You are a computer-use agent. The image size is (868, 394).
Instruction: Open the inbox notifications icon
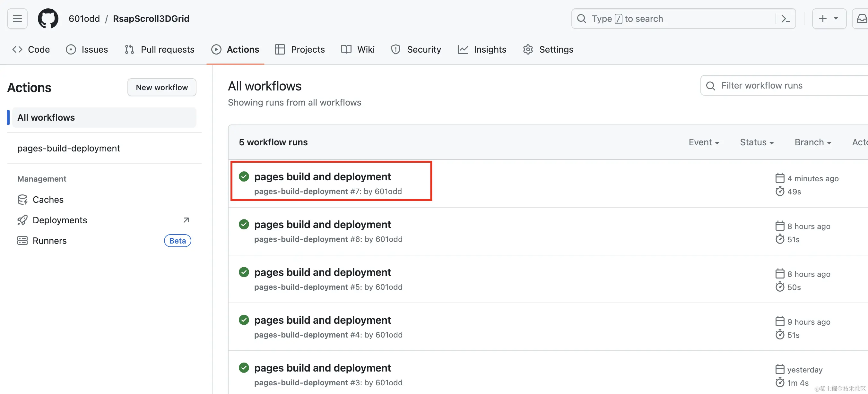click(x=862, y=19)
